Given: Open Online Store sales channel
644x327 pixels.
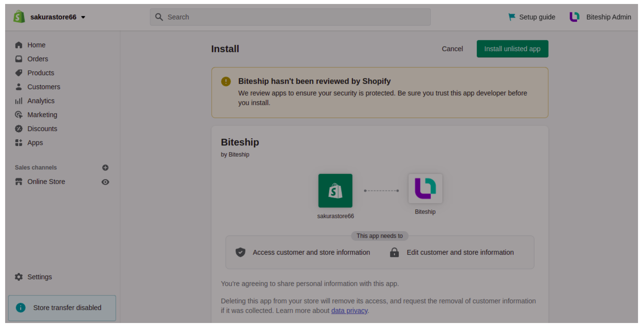Looking at the screenshot, I should tap(46, 182).
